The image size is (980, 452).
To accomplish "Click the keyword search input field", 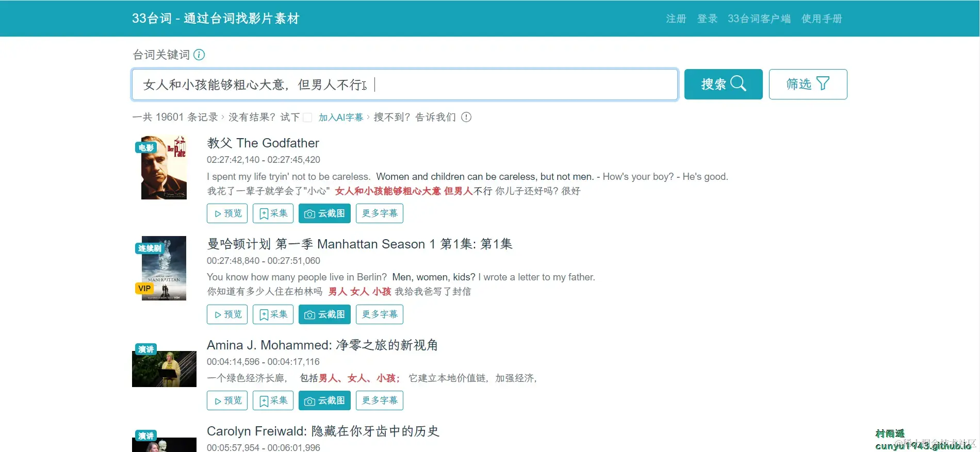I will point(404,85).
